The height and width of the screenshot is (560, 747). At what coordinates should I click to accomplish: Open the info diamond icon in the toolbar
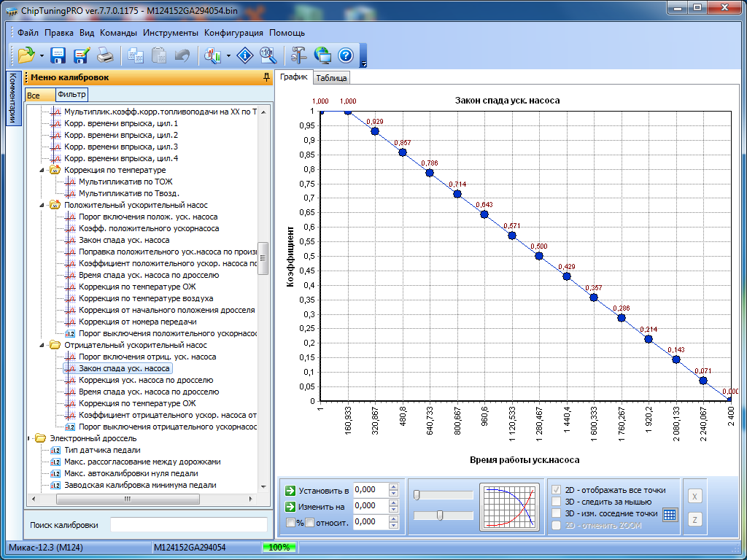246,55
